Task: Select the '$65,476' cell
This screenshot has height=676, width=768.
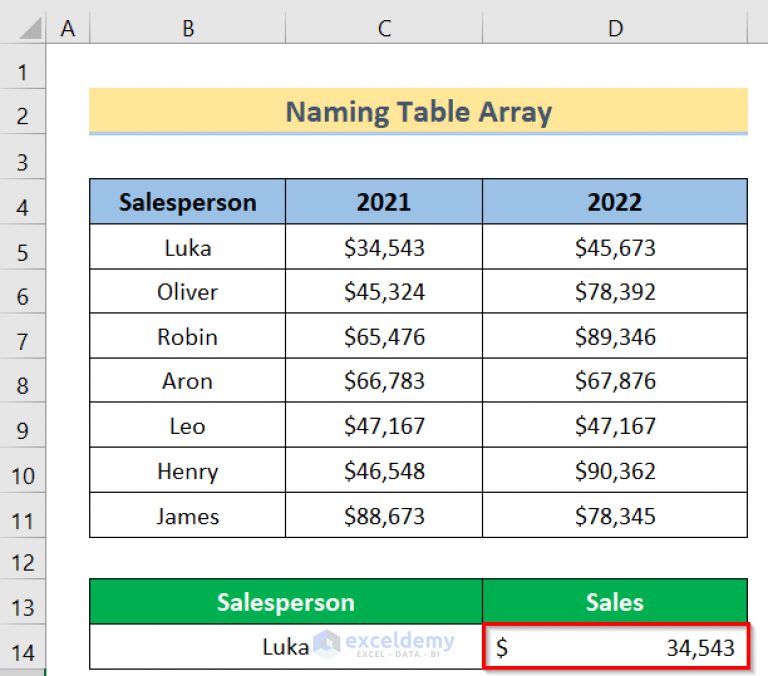Action: point(384,336)
